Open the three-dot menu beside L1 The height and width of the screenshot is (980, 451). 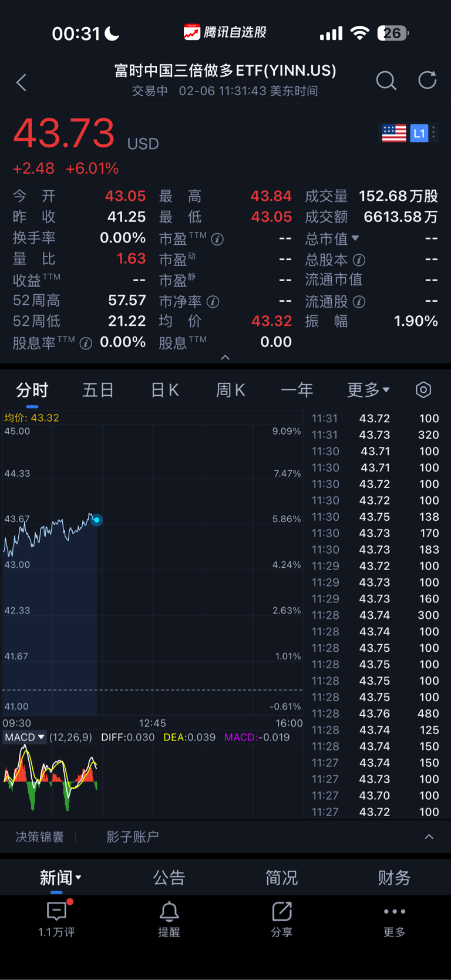[x=434, y=133]
